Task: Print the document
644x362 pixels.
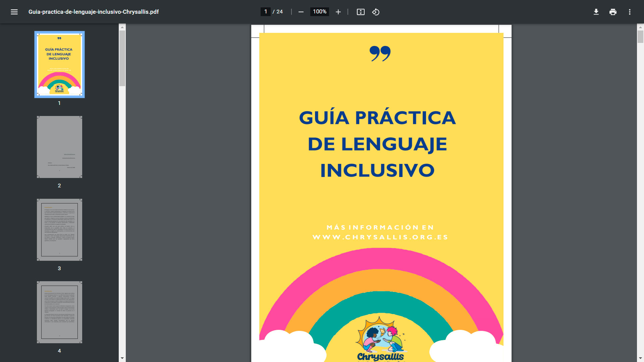Action: pos(613,12)
